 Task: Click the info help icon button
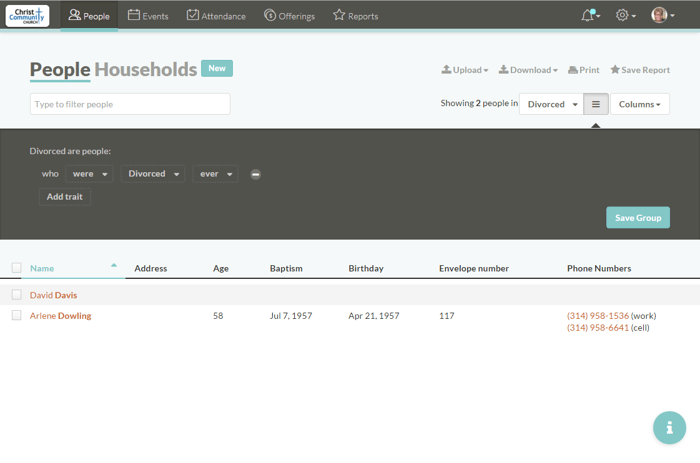pyautogui.click(x=669, y=427)
